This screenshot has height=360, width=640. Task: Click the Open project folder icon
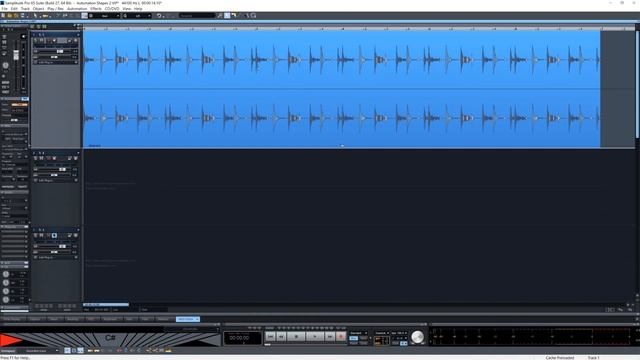[x=10, y=16]
